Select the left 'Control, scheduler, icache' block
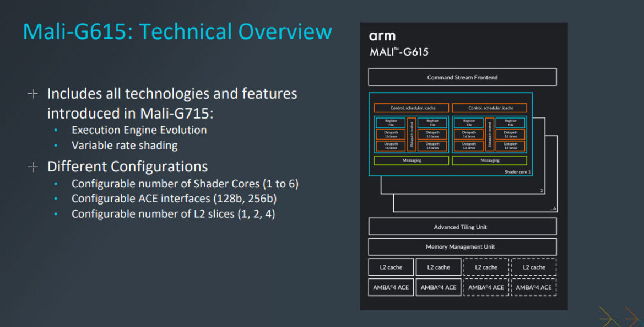The image size is (644, 327). coord(412,108)
